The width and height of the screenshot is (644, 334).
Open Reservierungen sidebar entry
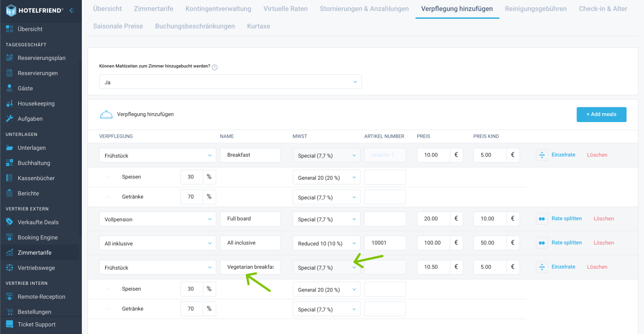pyautogui.click(x=38, y=73)
